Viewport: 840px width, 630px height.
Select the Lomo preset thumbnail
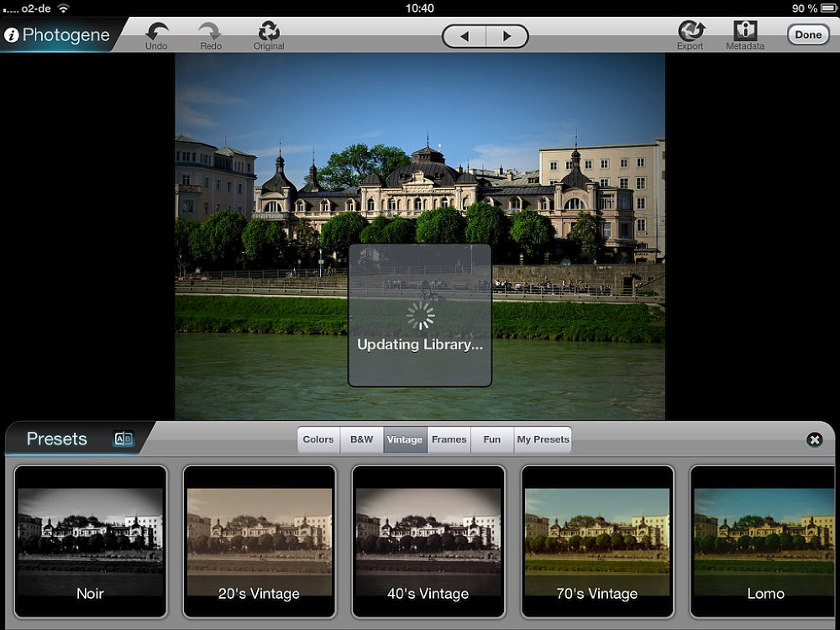(764, 542)
